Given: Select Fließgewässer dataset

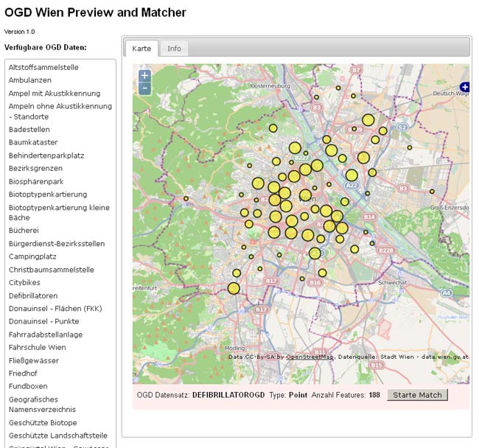Looking at the screenshot, I should click(x=34, y=360).
